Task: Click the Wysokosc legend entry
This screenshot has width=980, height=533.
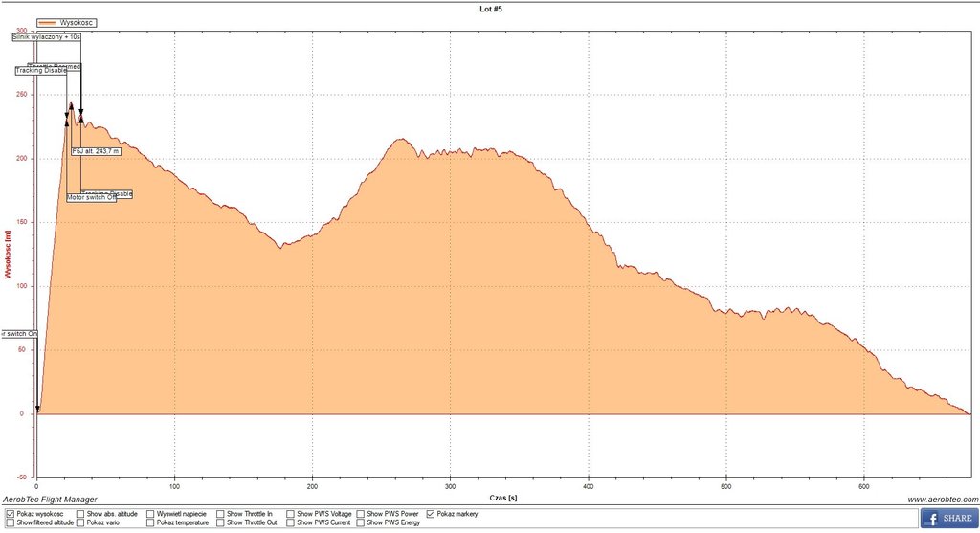Action: point(67,21)
